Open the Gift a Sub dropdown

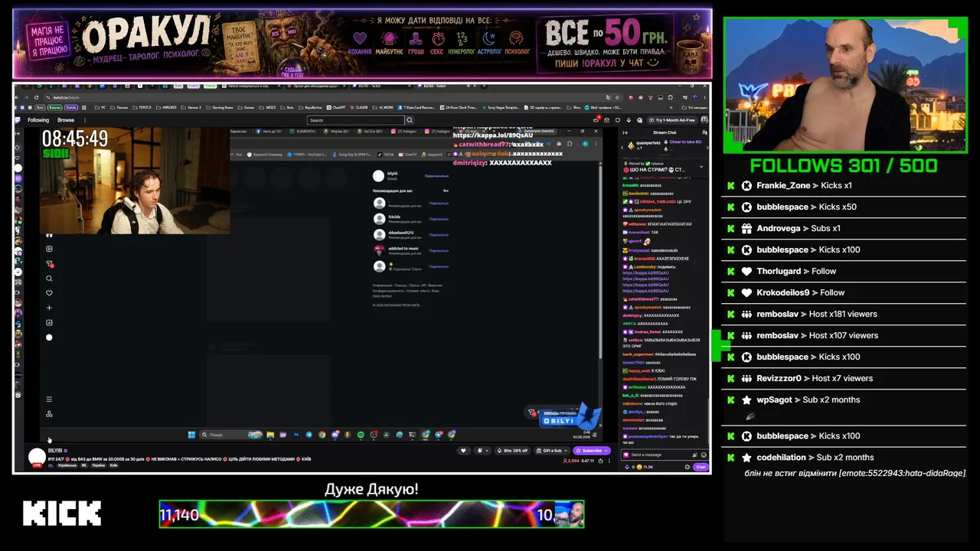pyautogui.click(x=552, y=451)
